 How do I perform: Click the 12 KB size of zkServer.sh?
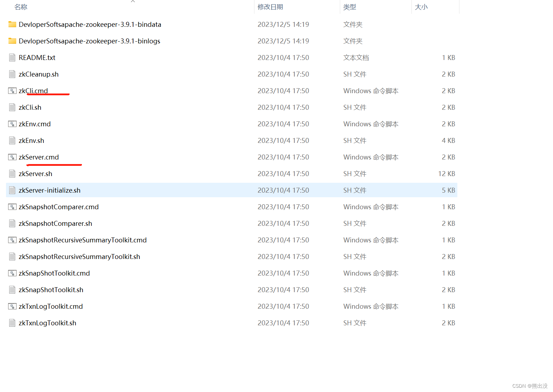tap(447, 174)
